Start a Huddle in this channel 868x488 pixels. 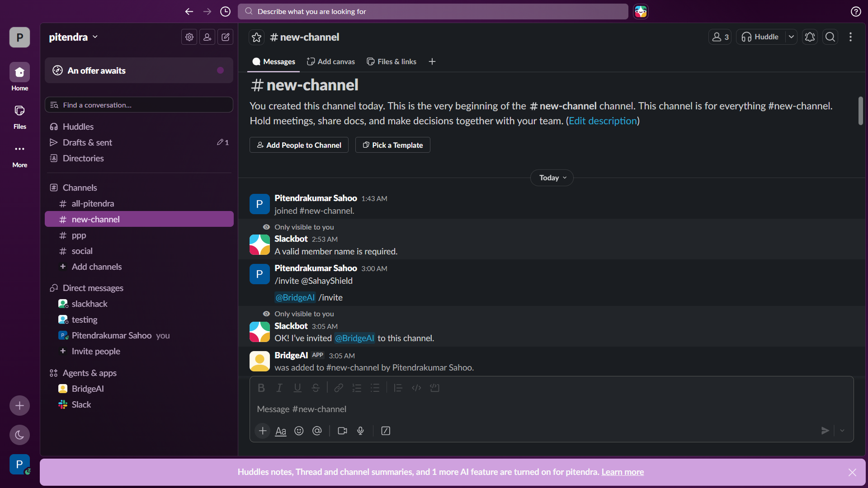(760, 37)
